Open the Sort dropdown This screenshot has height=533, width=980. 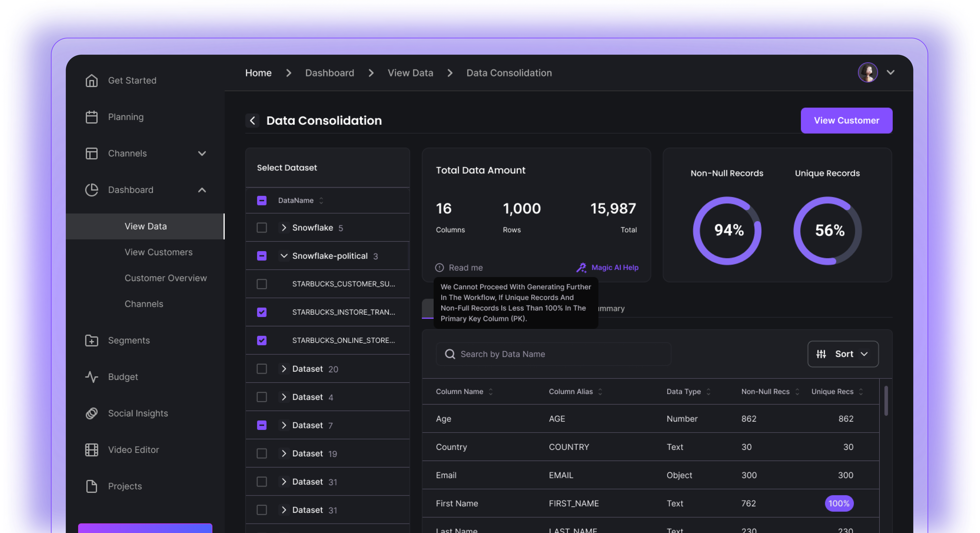[843, 354]
